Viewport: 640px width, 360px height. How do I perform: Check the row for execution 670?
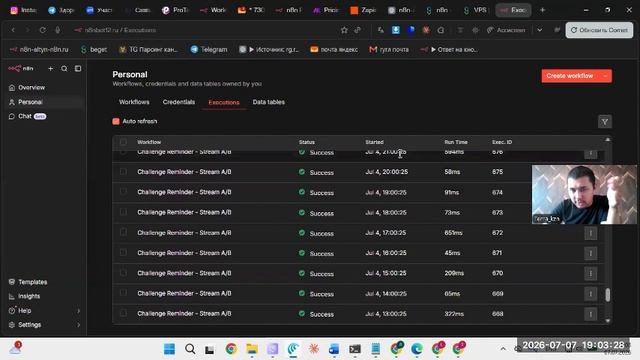coord(123,273)
